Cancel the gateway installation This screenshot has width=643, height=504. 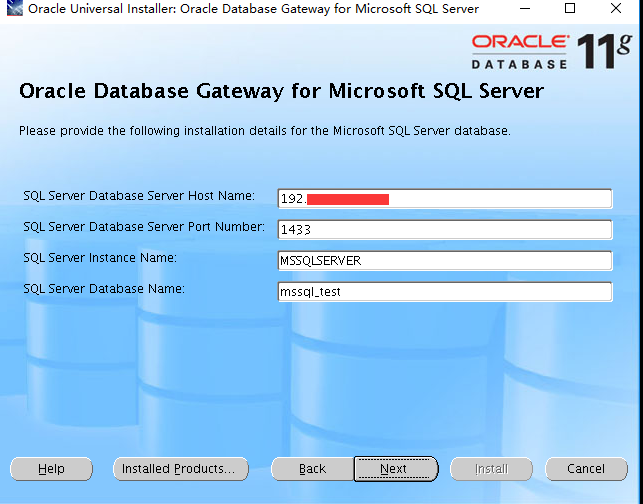coord(586,468)
